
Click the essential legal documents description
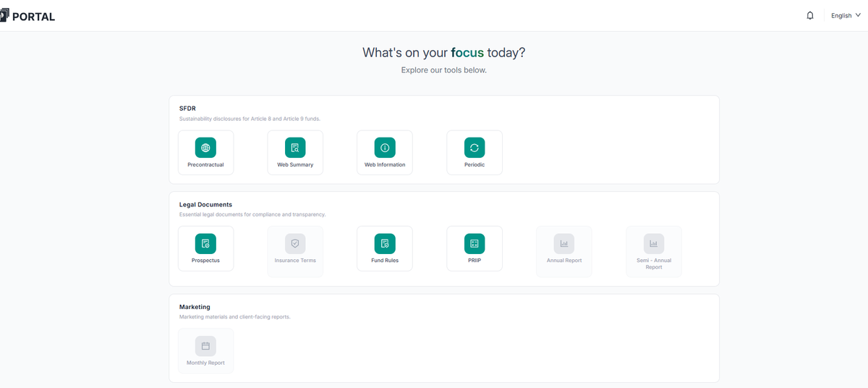click(x=252, y=214)
